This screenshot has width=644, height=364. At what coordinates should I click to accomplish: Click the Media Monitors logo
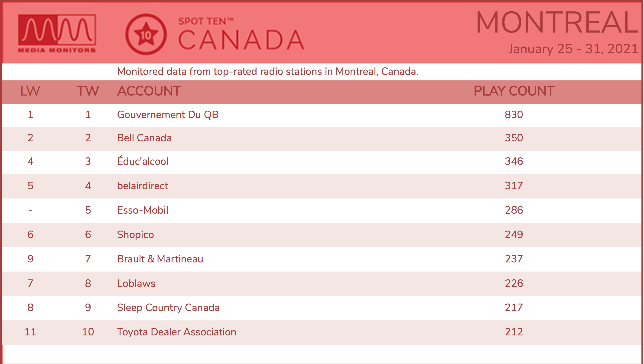57,33
